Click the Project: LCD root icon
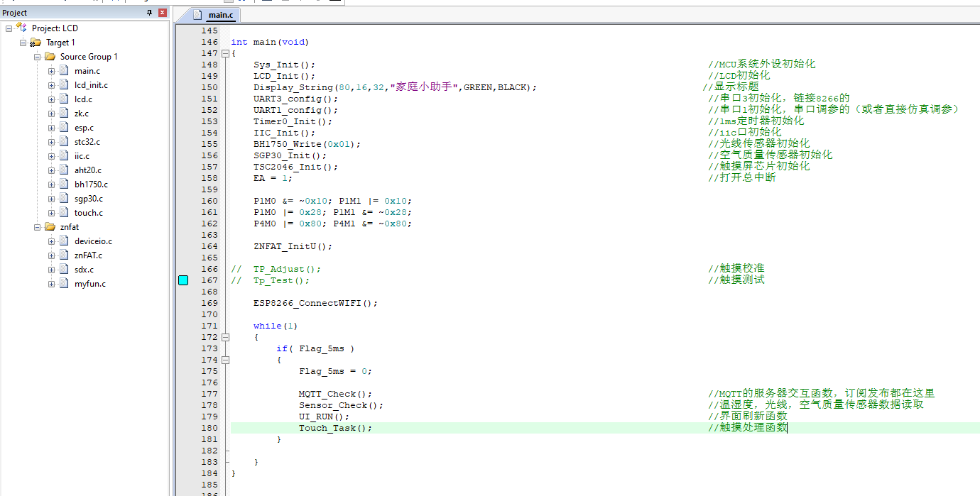980x496 pixels. click(x=21, y=28)
